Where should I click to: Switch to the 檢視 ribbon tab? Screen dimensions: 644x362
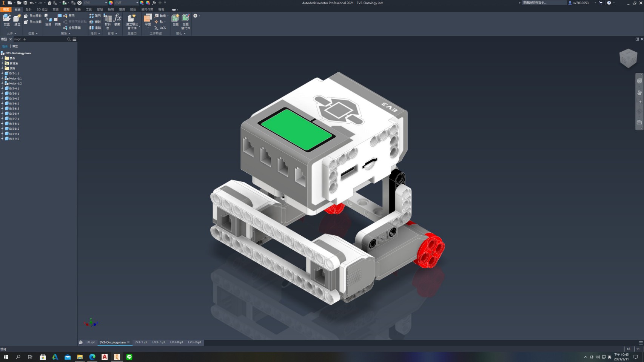tap(111, 9)
